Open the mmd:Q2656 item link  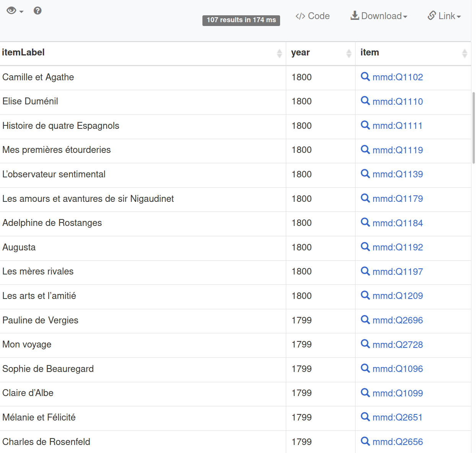click(398, 442)
